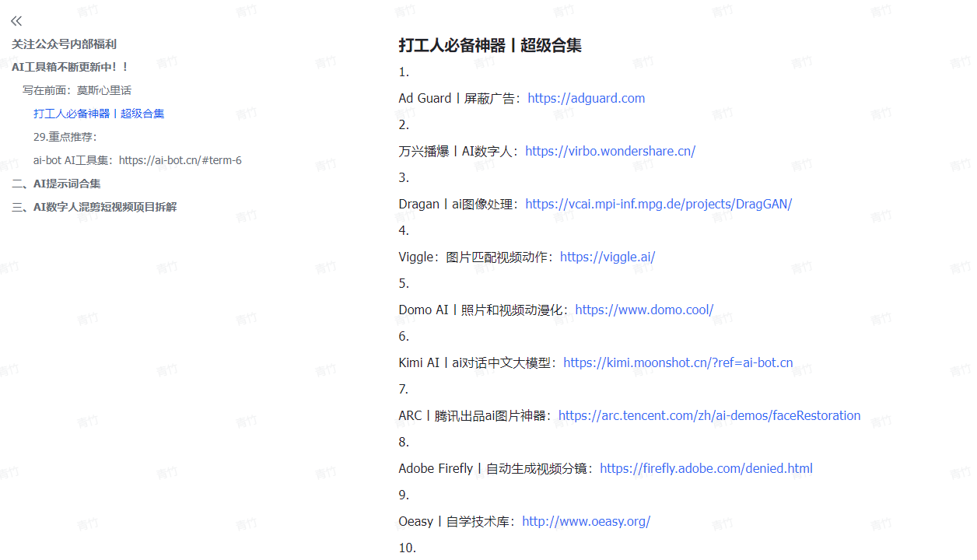Open the oeasy.org link
The image size is (977, 560).
coord(587,521)
